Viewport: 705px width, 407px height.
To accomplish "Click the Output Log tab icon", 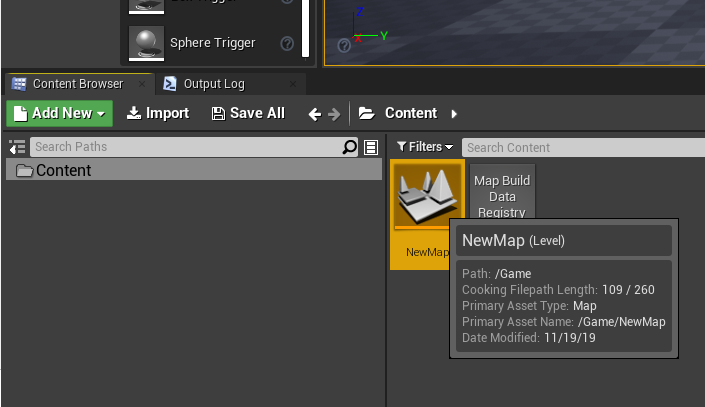I will click(170, 84).
